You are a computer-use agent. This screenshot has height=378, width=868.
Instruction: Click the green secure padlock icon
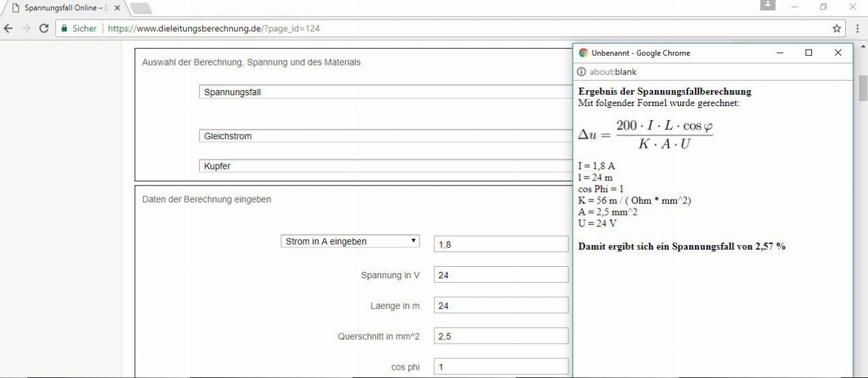click(64, 29)
